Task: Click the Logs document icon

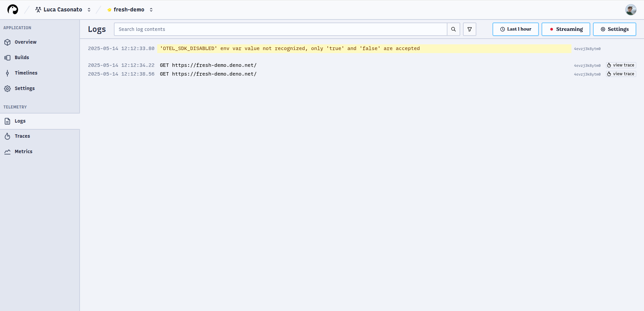Action: coord(7,121)
